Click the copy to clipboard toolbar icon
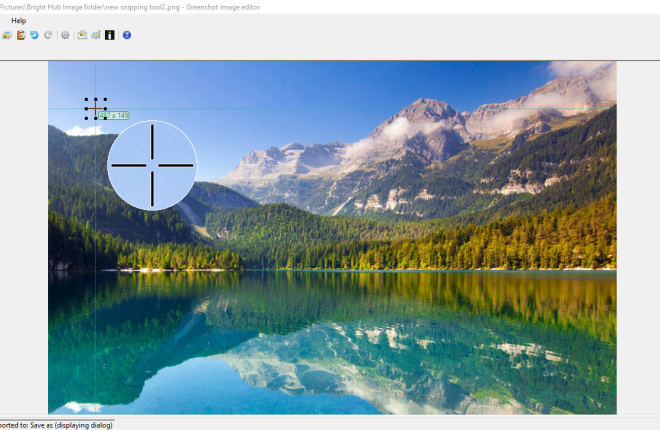This screenshot has height=430, width=660. 21,35
